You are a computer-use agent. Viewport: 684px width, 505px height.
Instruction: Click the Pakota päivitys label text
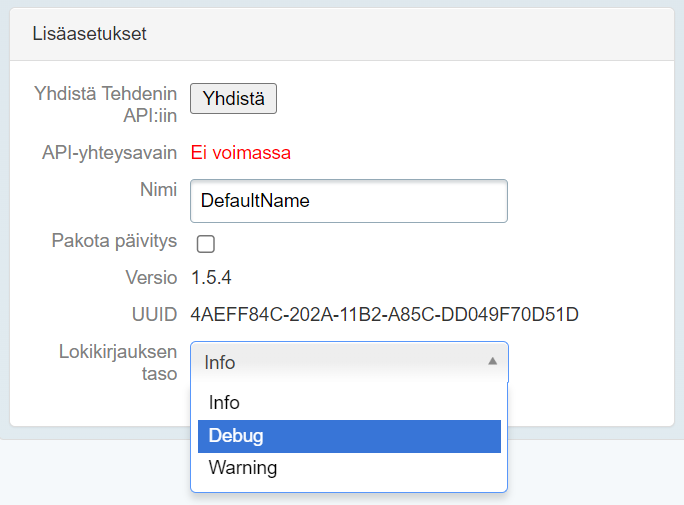(x=114, y=241)
